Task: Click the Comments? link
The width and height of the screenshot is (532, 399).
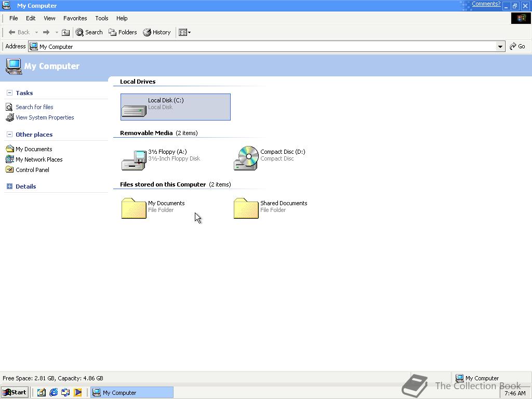Action: (x=486, y=4)
